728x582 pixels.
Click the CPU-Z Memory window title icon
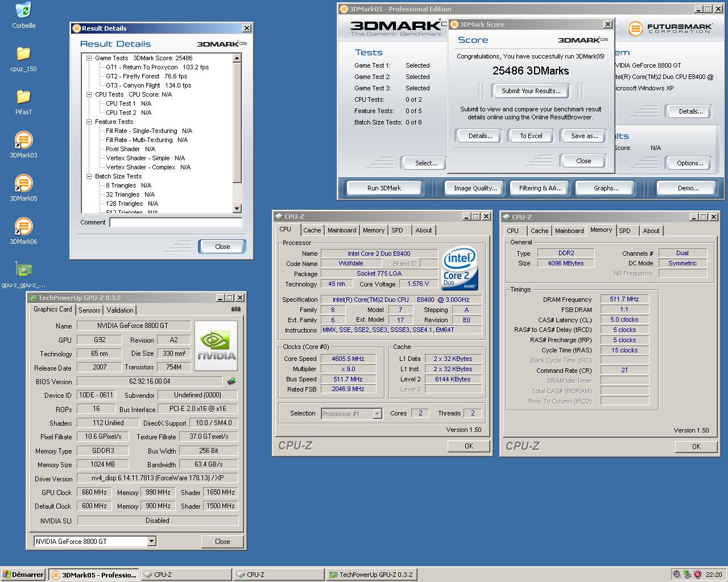tap(506, 217)
